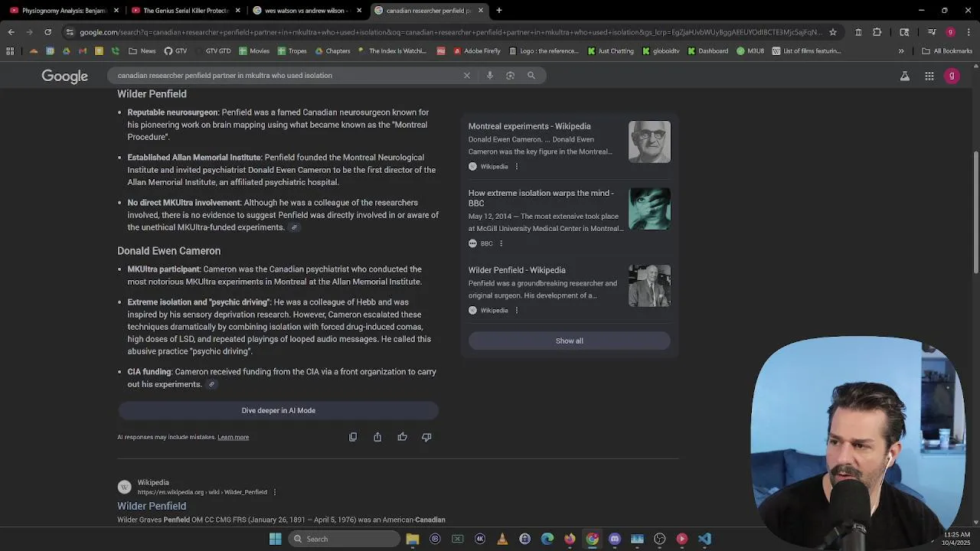Search by image with Google Lens
The image size is (980, 551).
(510, 75)
